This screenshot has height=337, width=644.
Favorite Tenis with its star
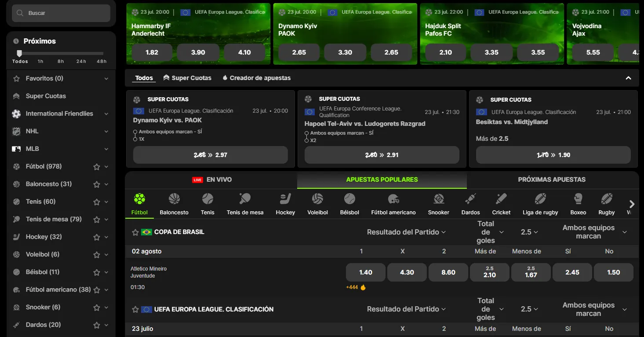pos(97,202)
